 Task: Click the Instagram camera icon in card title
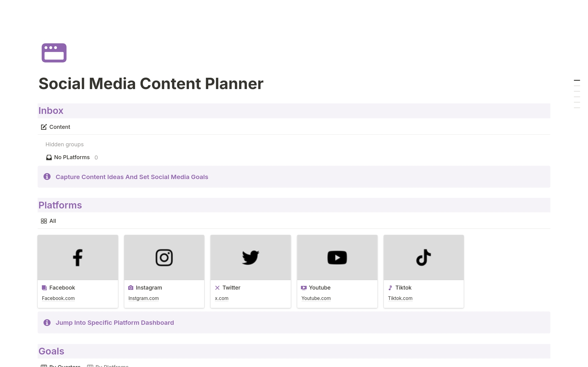[131, 288]
